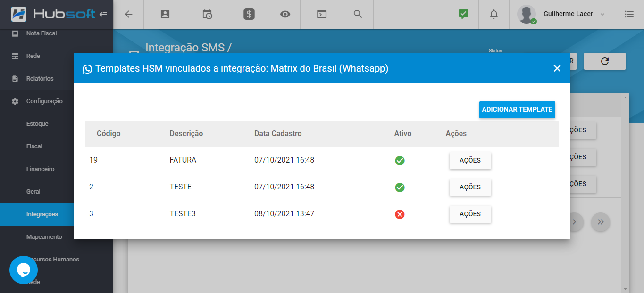Screen dimensions: 644x293
Task: Open the calendar clock schedule icon
Action: point(207,14)
